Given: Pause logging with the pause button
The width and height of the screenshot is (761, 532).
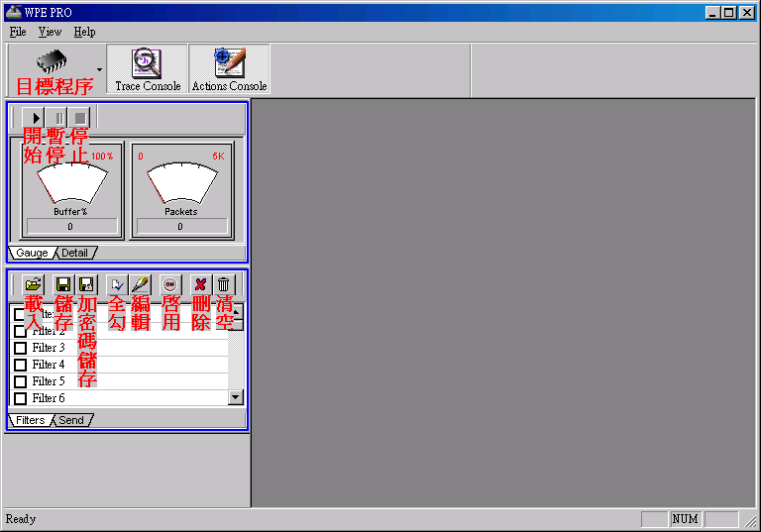Looking at the screenshot, I should click(x=58, y=118).
